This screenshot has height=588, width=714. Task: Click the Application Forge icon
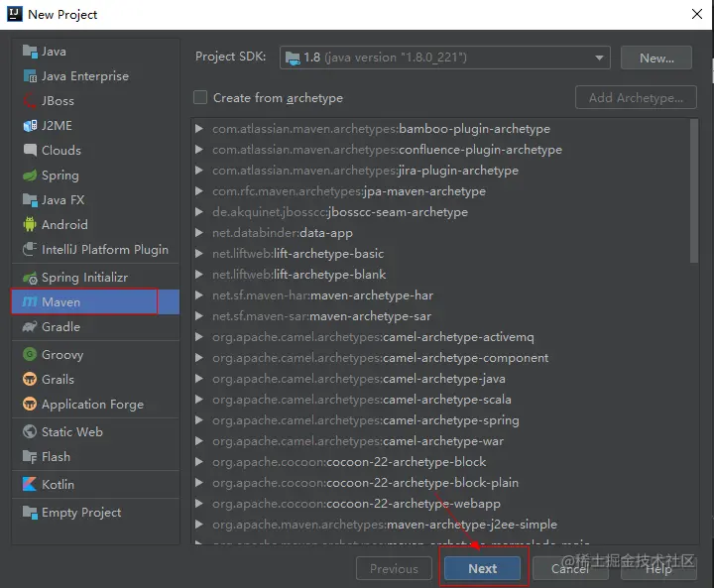click(x=30, y=404)
